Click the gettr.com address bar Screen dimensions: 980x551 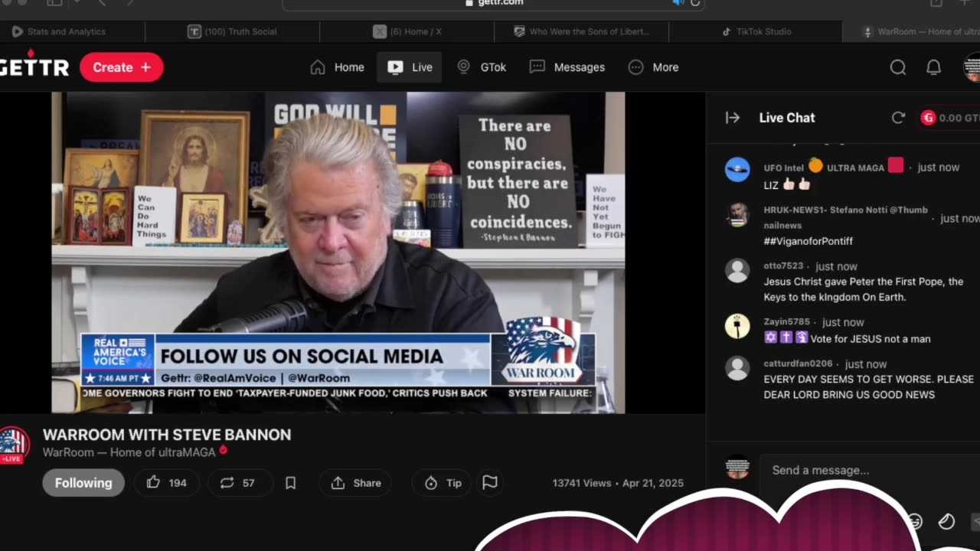click(493, 3)
